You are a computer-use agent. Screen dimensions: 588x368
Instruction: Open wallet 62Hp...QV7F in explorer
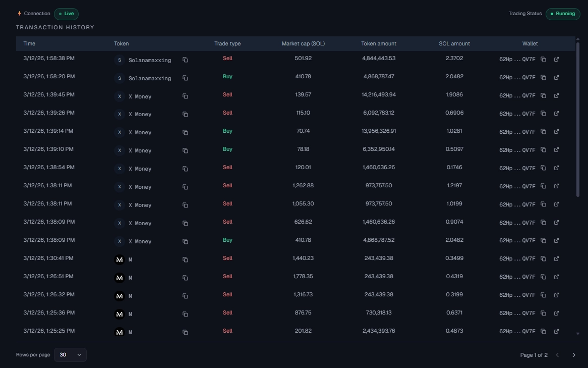point(556,59)
